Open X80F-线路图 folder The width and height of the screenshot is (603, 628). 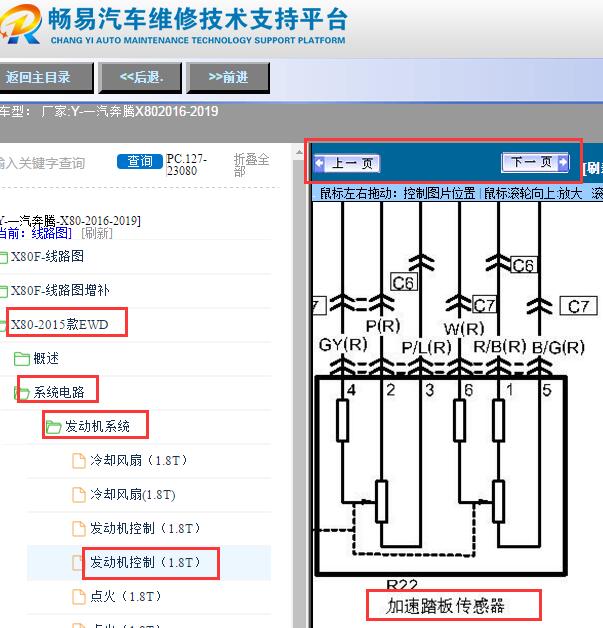(47, 256)
